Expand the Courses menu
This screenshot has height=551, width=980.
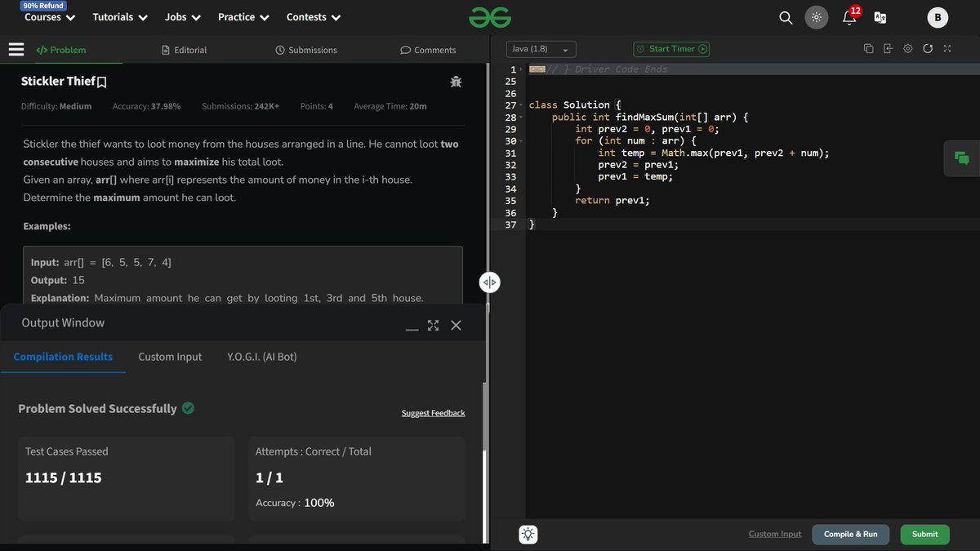(x=50, y=17)
